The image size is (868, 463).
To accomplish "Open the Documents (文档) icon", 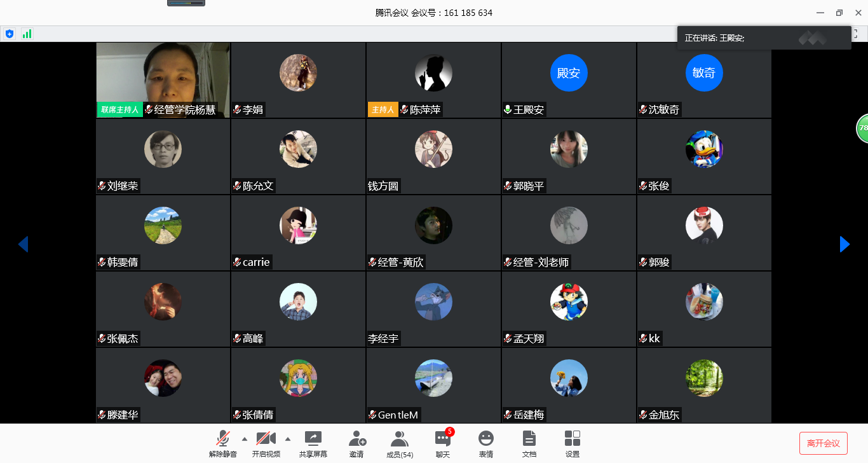I will [x=529, y=439].
